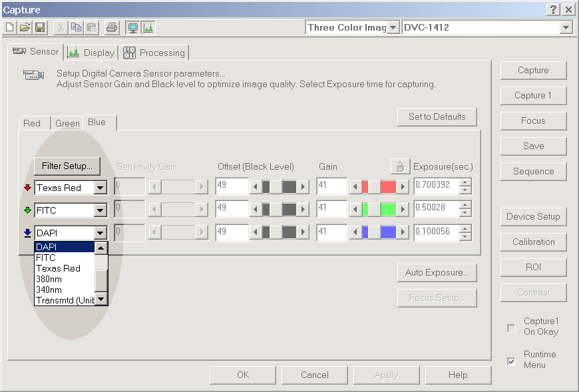Expand the DVC-1412 camera dropdown

[x=566, y=28]
